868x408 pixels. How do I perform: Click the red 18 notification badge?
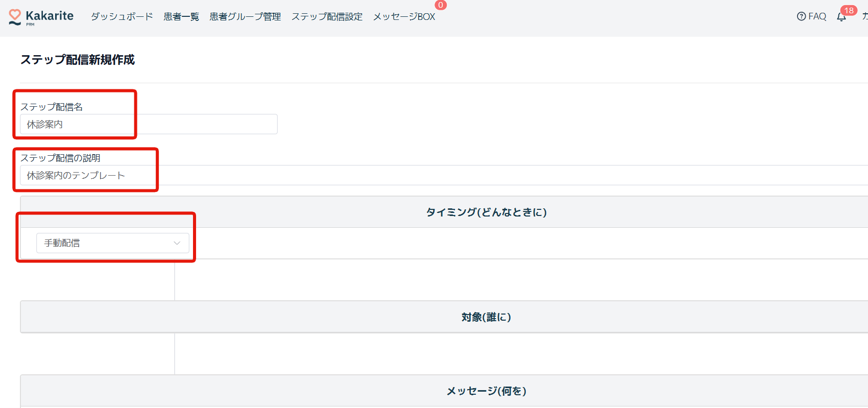pyautogui.click(x=849, y=10)
